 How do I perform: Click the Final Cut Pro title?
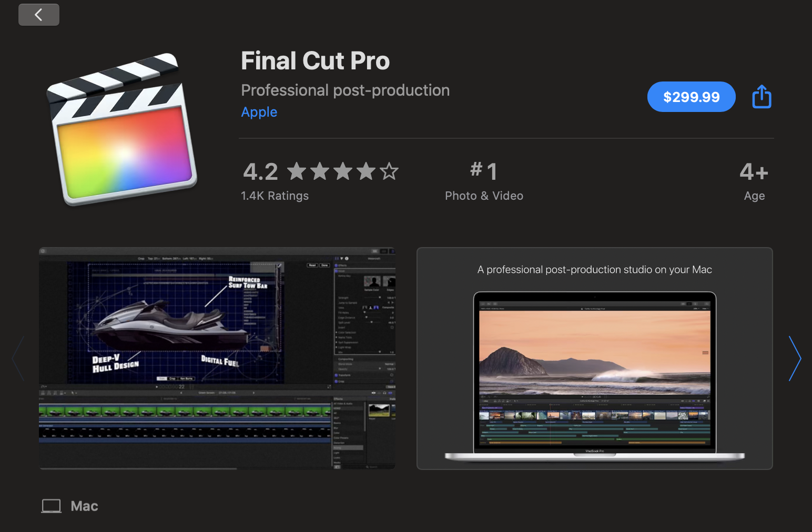(315, 60)
